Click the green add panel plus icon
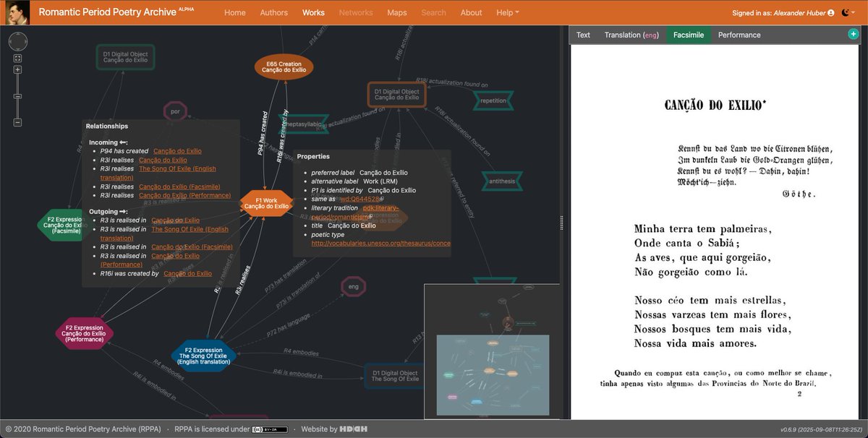Image resolution: width=868 pixels, height=438 pixels. 853,34
